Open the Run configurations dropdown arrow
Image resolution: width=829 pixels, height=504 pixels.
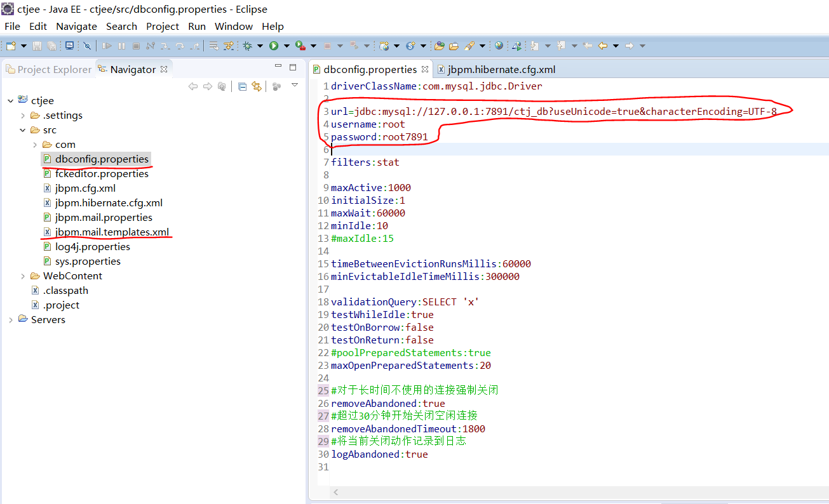click(x=286, y=46)
